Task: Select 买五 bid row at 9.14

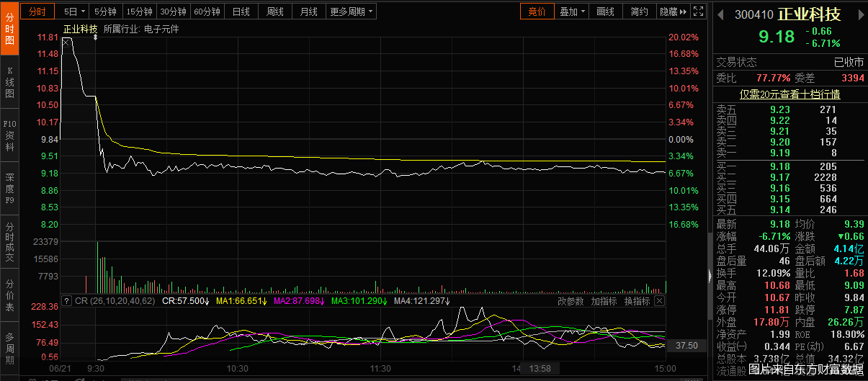Action: pos(790,210)
